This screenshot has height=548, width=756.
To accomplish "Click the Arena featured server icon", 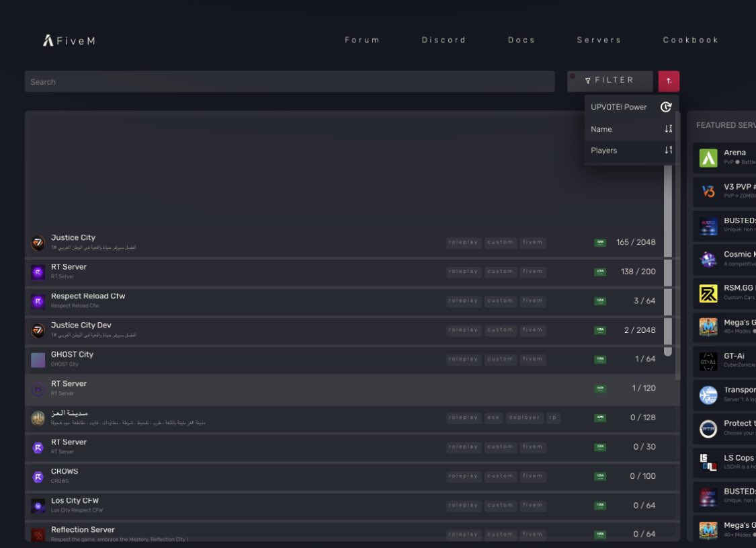I will [x=708, y=158].
